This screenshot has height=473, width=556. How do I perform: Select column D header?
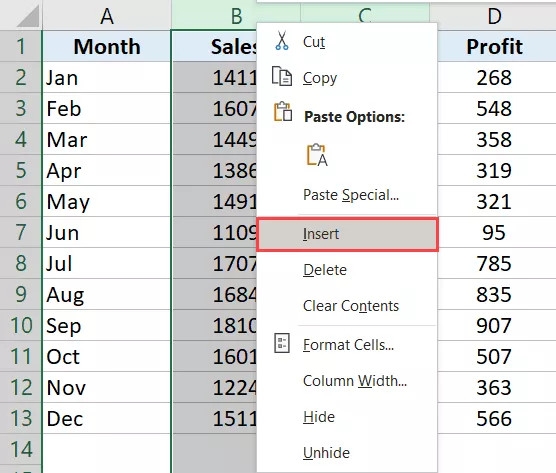point(494,16)
